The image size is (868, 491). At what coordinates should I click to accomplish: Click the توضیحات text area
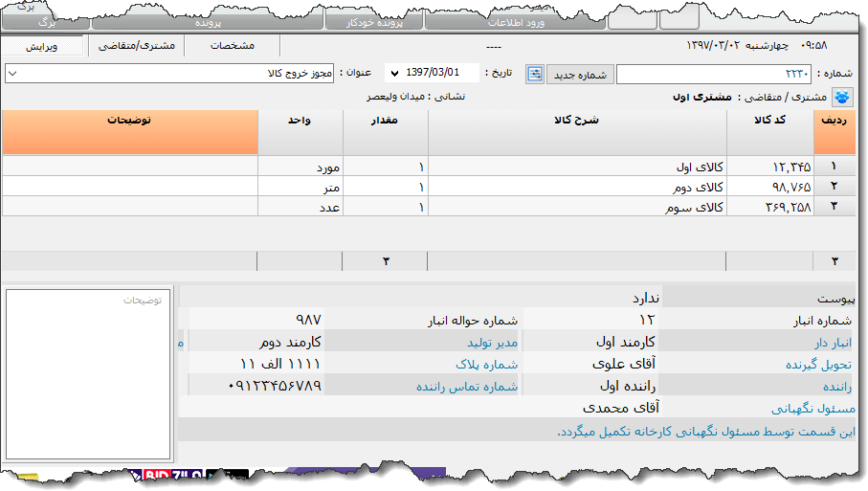click(88, 374)
